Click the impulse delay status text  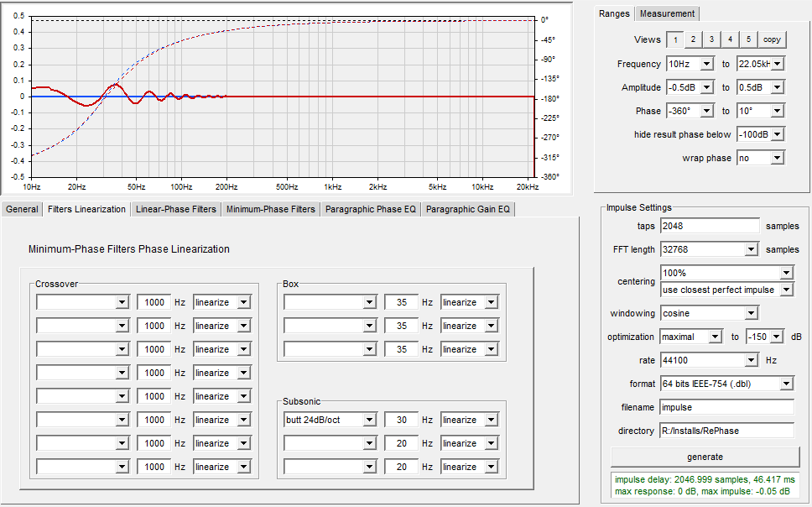tap(705, 479)
